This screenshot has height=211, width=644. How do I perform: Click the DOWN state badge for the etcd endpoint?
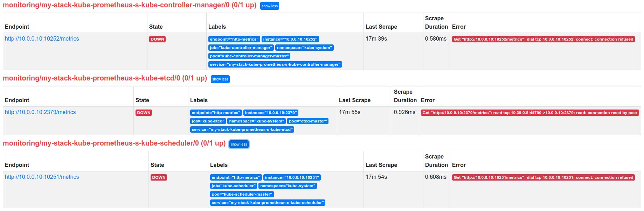(144, 113)
